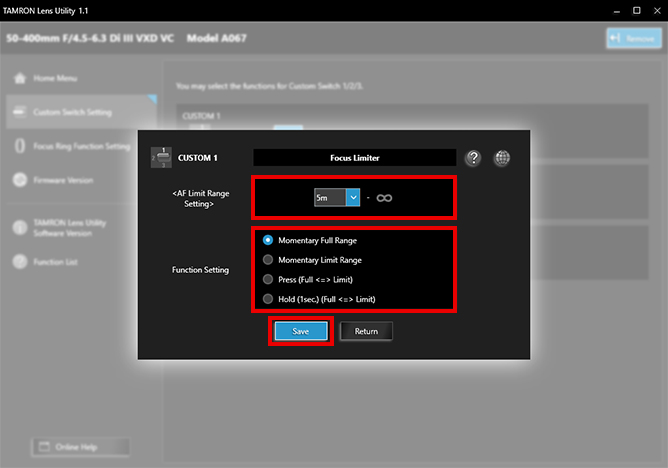Click the Home Menu house icon
The width and height of the screenshot is (668, 468).
point(20,78)
